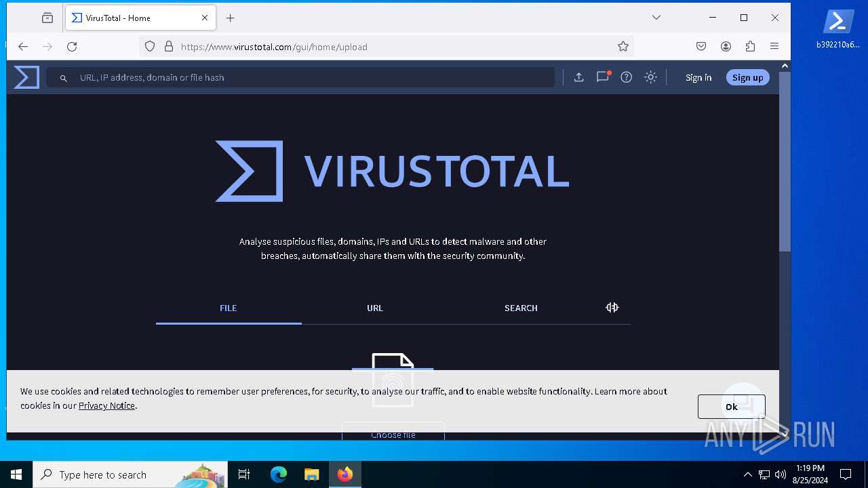The image size is (868, 488).
Task: Click the large VIRUSTOTAL logo
Action: (x=392, y=171)
